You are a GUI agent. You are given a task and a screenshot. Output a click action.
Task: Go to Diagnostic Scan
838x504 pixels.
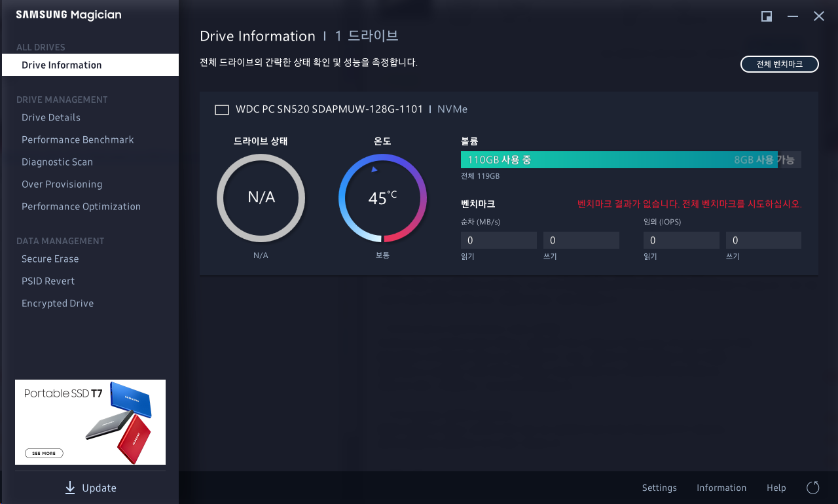(58, 162)
